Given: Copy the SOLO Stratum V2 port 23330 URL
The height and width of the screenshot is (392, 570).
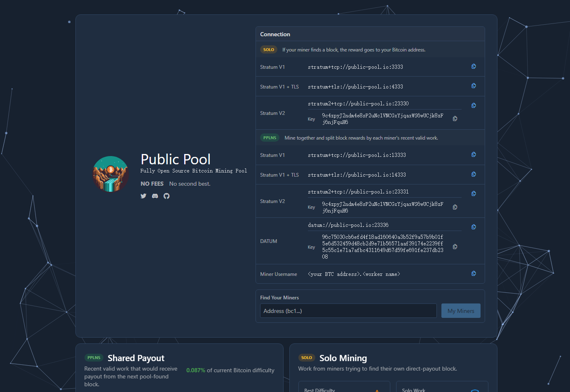Looking at the screenshot, I should pos(474,105).
